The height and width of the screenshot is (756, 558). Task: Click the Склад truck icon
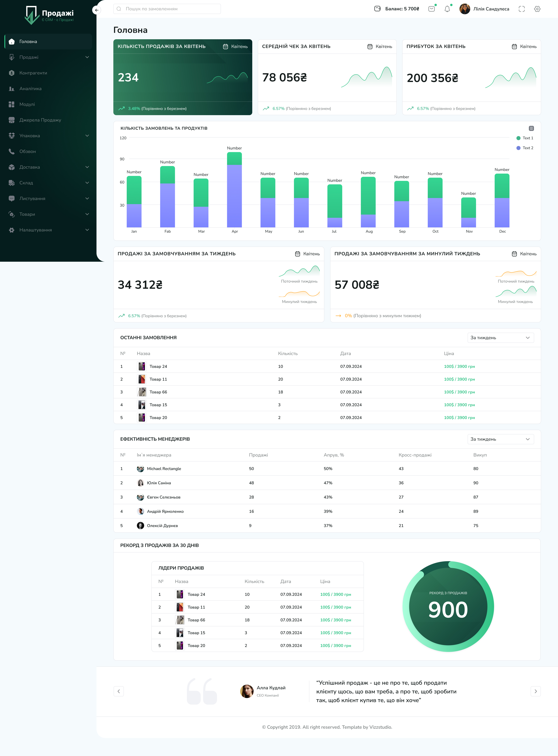(11, 183)
